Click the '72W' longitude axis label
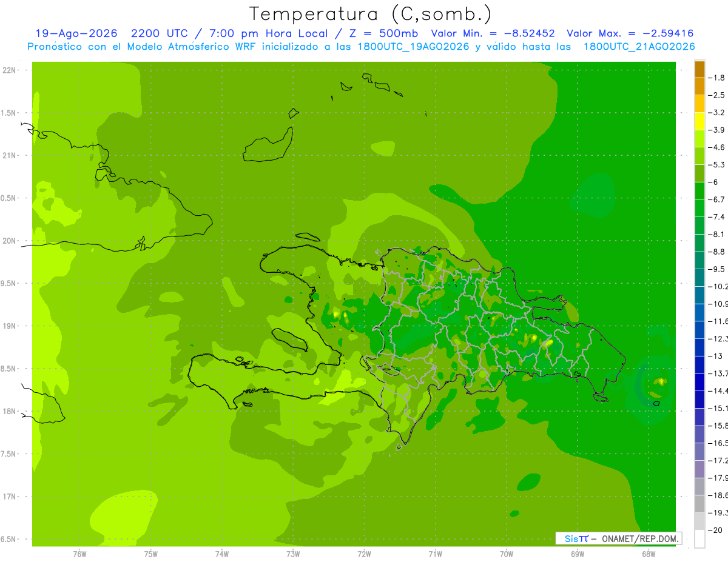This screenshot has width=728, height=562. [364, 554]
